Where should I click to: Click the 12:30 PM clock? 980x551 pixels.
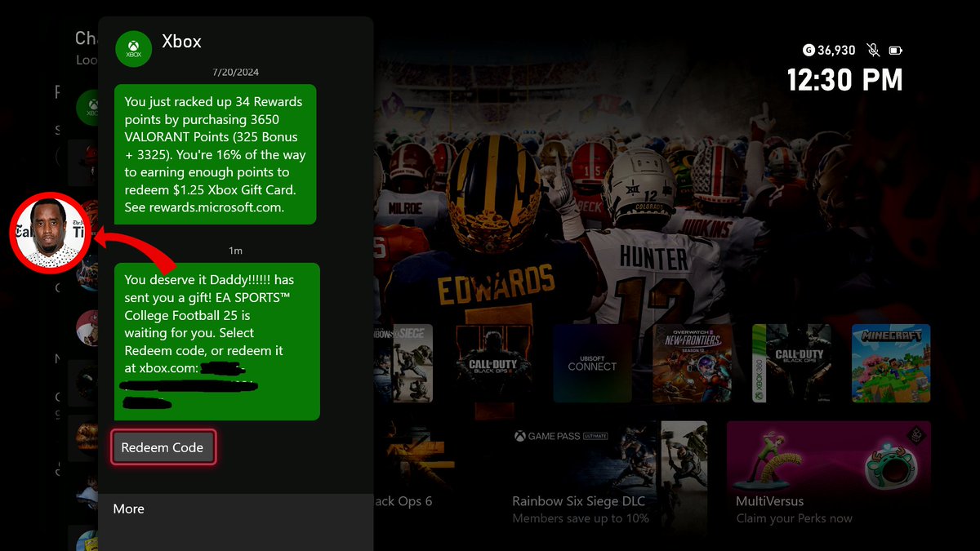[x=844, y=80]
